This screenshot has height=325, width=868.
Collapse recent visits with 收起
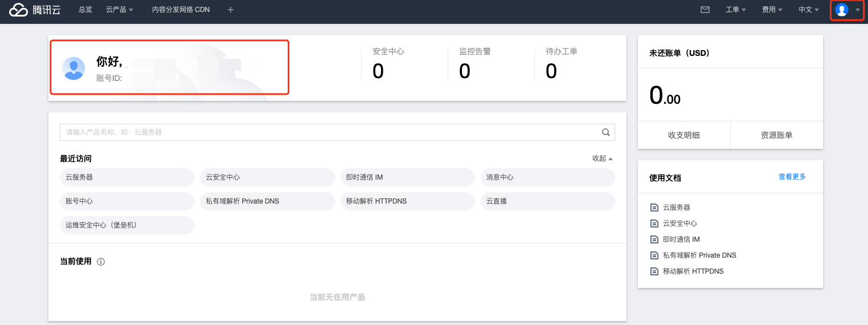(603, 159)
